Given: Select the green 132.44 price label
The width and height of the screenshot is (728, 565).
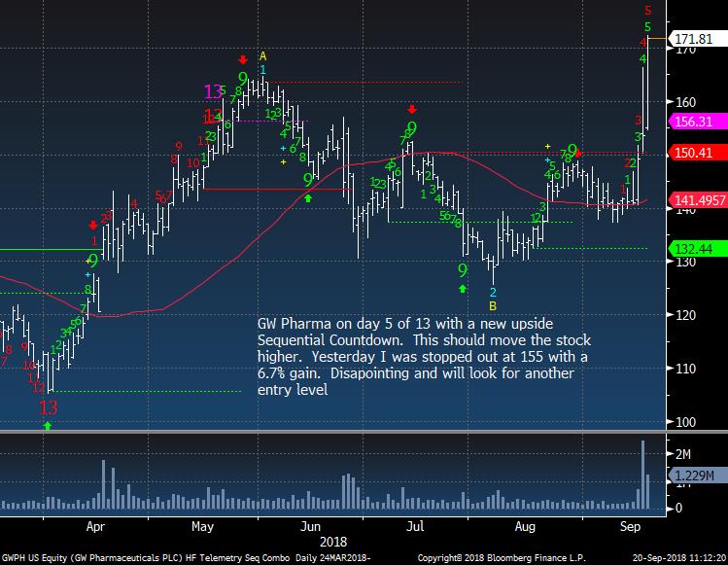Looking at the screenshot, I should tap(697, 249).
